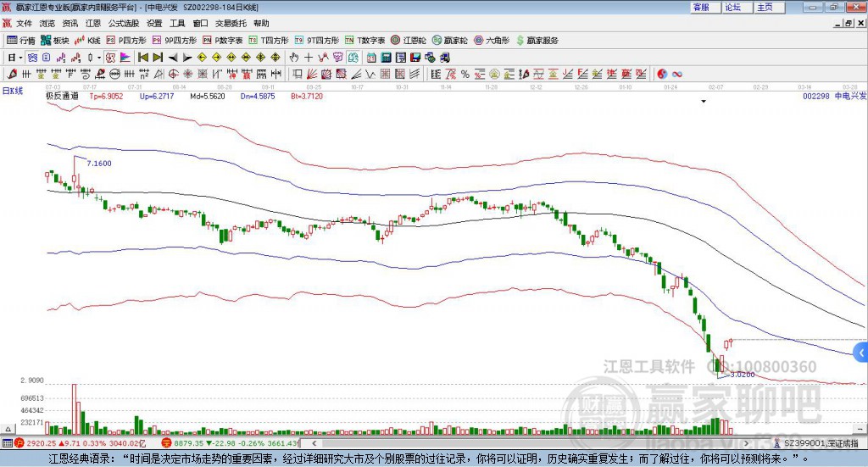
Task: Open the 窗口 menu
Action: click(200, 23)
